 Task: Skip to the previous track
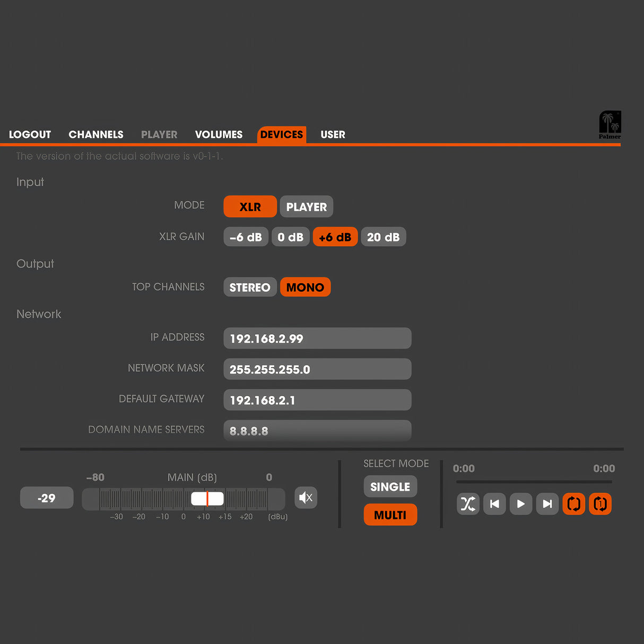[494, 503]
